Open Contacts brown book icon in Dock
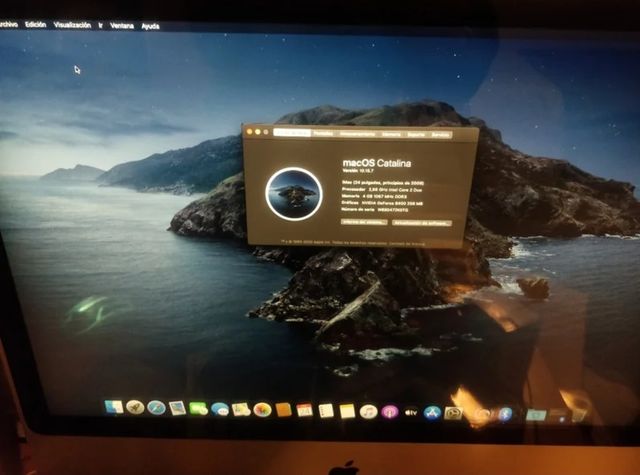640x475 pixels. pos(284,410)
